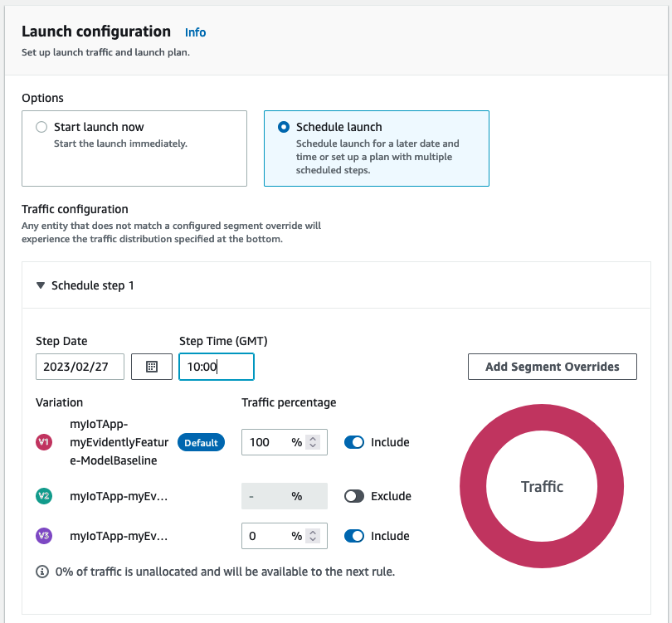672x623 pixels.
Task: Click the V3 variation badge
Action: [x=43, y=536]
